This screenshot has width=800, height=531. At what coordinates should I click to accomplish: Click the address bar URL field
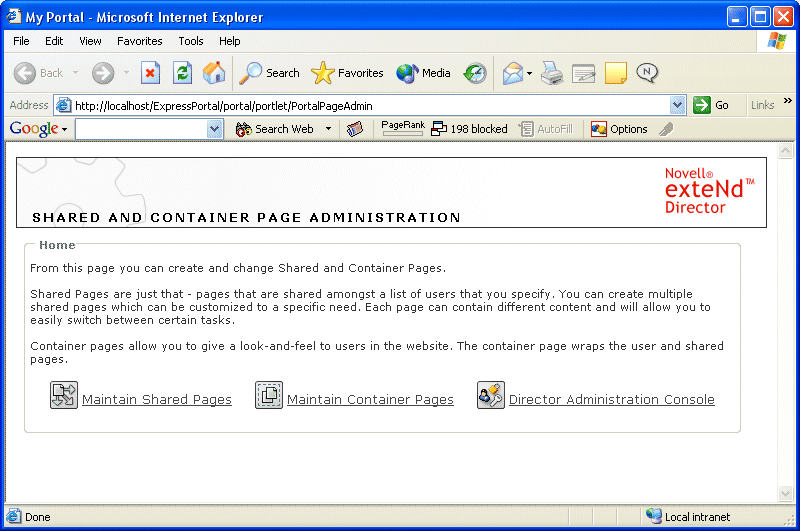tap(370, 106)
